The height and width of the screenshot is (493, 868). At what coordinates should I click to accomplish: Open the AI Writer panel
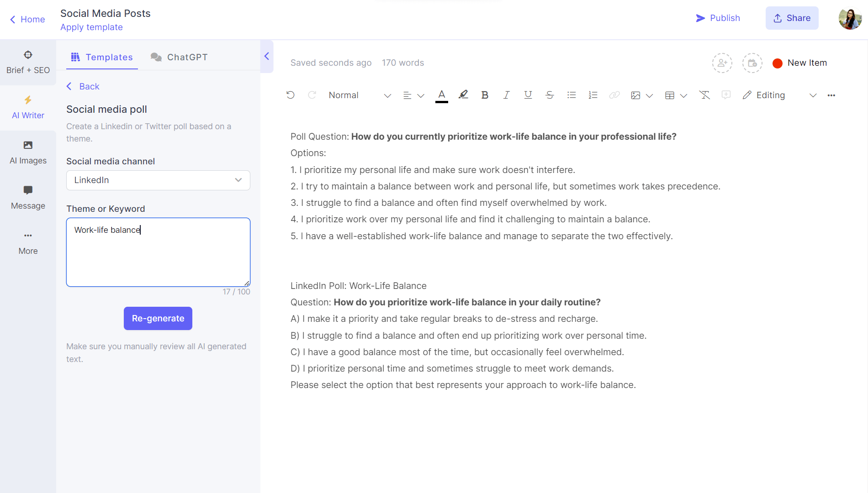tap(28, 108)
